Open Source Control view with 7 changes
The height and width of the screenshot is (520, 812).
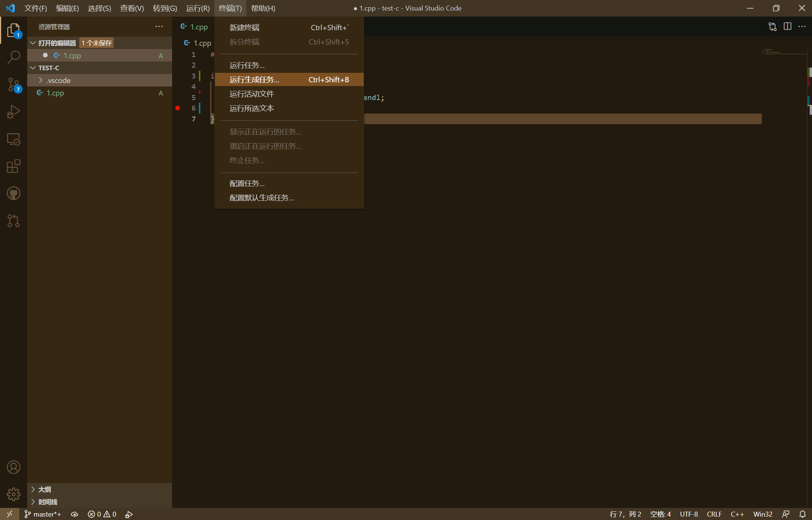[x=14, y=85]
